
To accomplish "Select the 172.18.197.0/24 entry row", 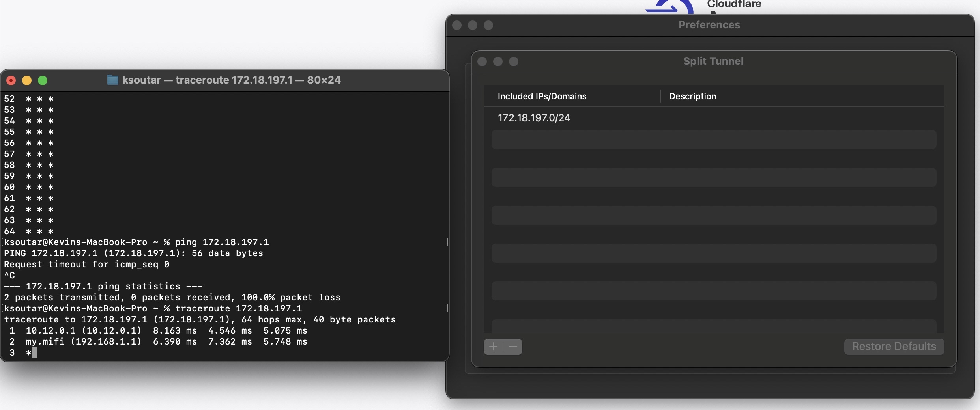I will (x=714, y=118).
